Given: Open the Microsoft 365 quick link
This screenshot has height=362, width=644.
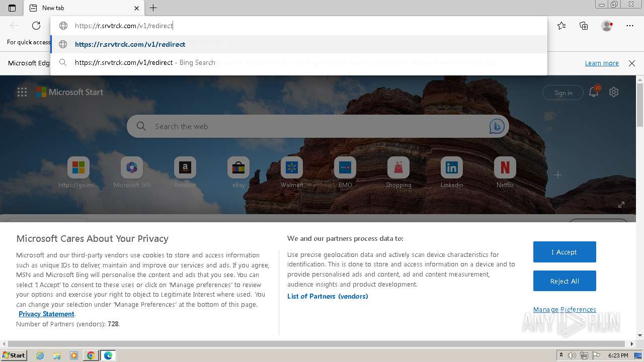Looking at the screenshot, I should 132,172.
